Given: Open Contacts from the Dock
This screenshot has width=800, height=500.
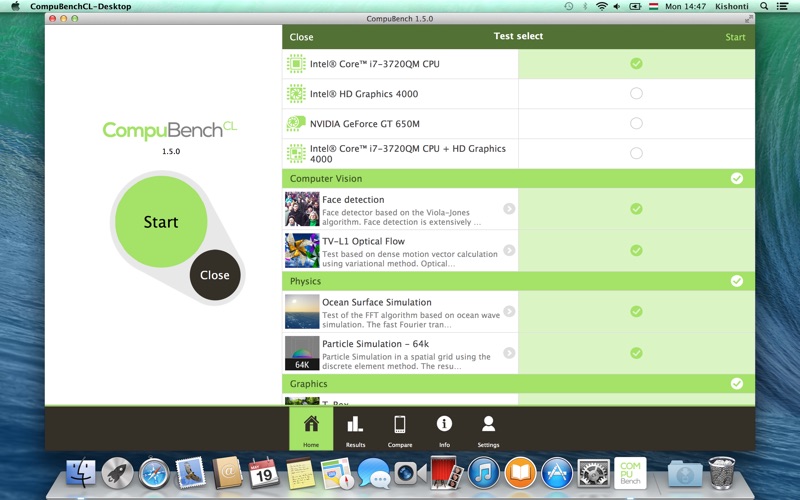Looking at the screenshot, I should [227, 472].
